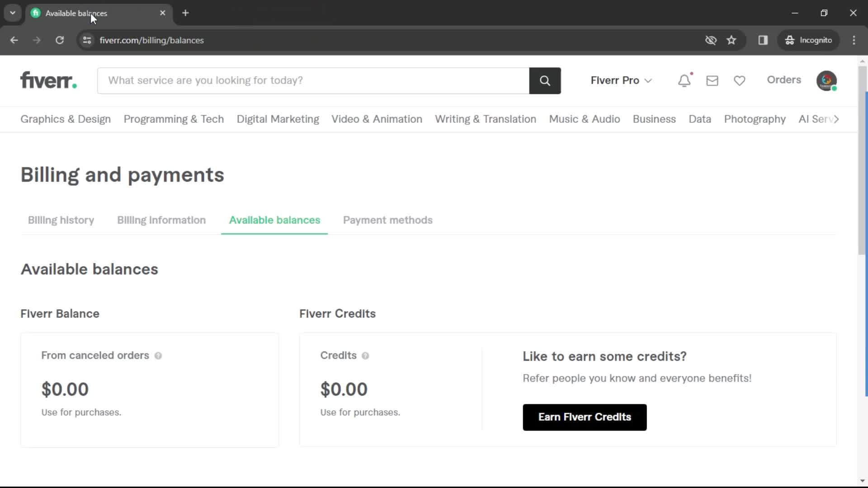Click the notifications bell icon
This screenshot has width=868, height=488.
pos(684,80)
